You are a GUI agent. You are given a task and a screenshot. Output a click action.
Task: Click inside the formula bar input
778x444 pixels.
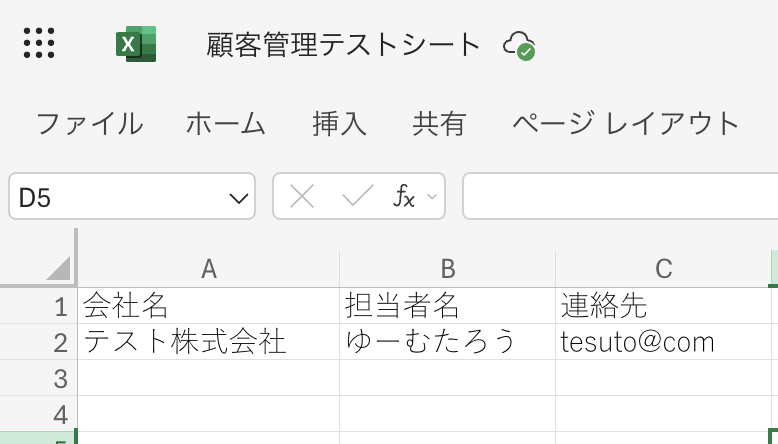620,196
